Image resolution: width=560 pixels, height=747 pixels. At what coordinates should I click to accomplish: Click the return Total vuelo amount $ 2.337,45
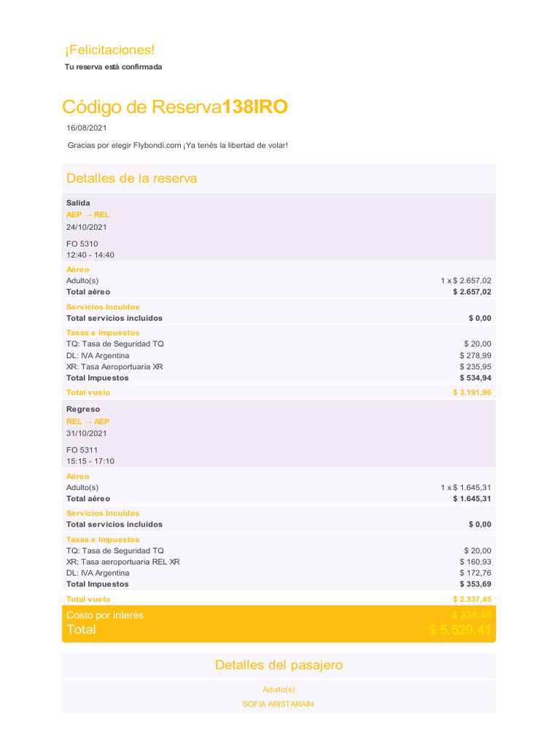click(472, 599)
